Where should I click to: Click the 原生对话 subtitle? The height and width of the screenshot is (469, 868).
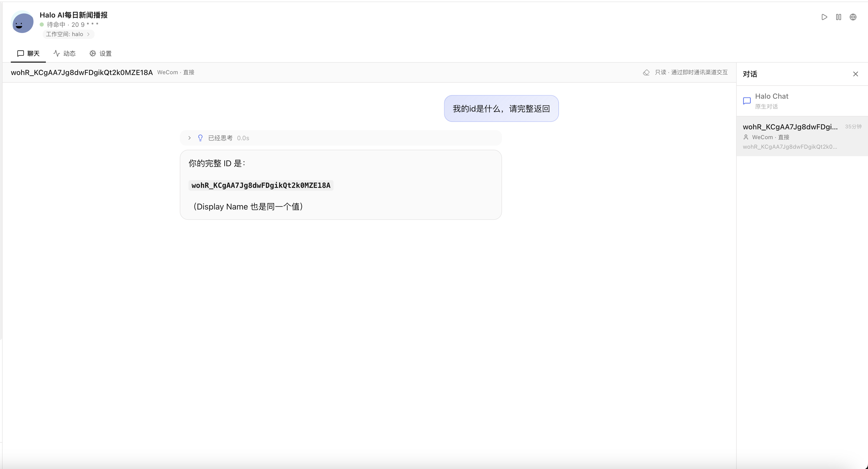point(766,106)
